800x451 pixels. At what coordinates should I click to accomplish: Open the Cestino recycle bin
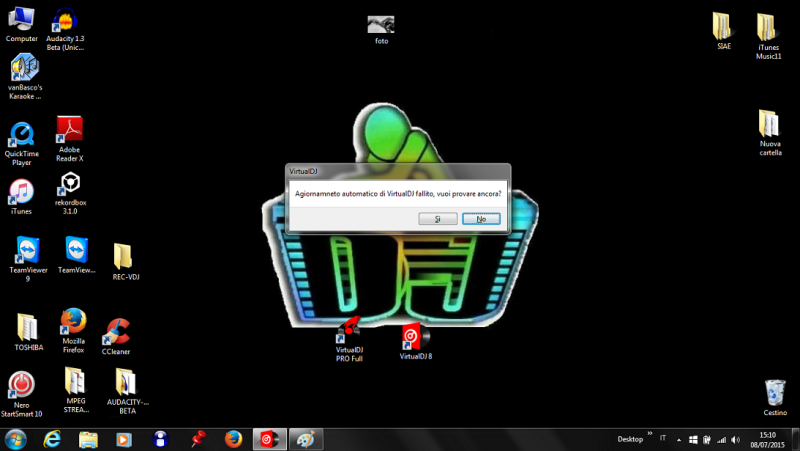click(x=775, y=397)
